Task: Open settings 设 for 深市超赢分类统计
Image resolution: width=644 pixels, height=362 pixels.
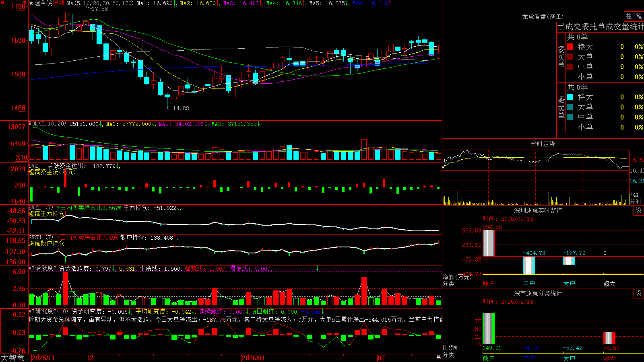Action: (639, 293)
